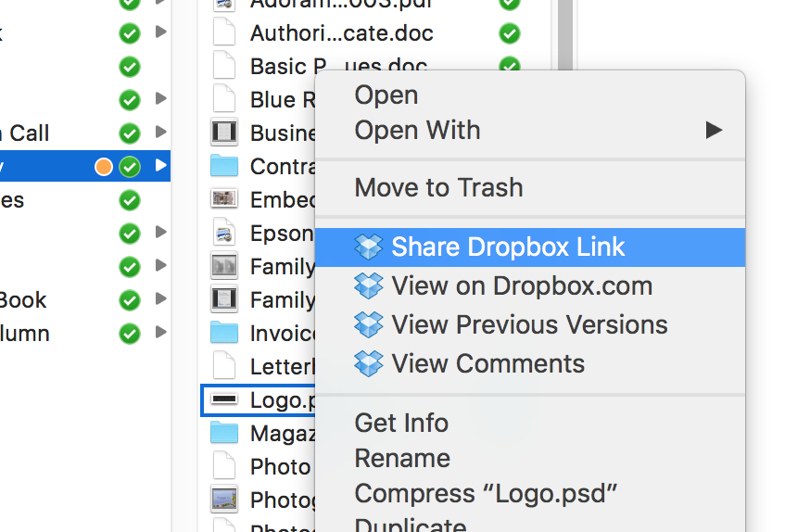Expand the Open With submenu arrow
Screen dimensions: 810x532
714,130
